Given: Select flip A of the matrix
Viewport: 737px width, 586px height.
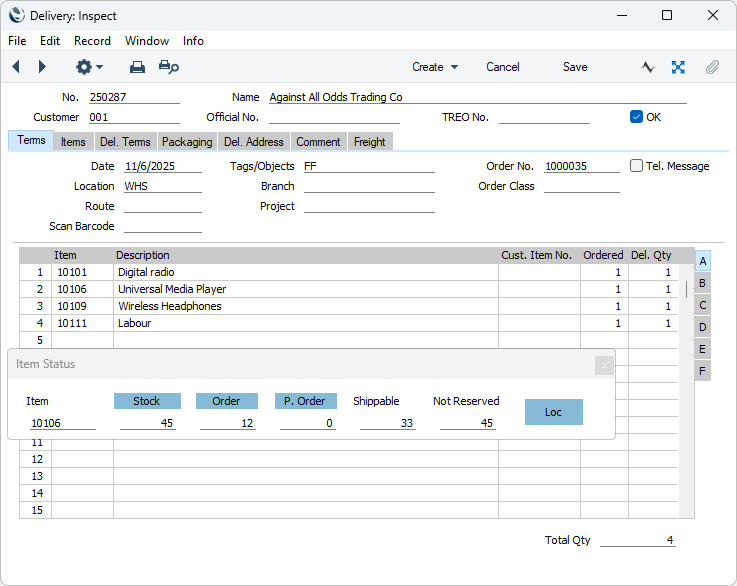Looking at the screenshot, I should [703, 261].
